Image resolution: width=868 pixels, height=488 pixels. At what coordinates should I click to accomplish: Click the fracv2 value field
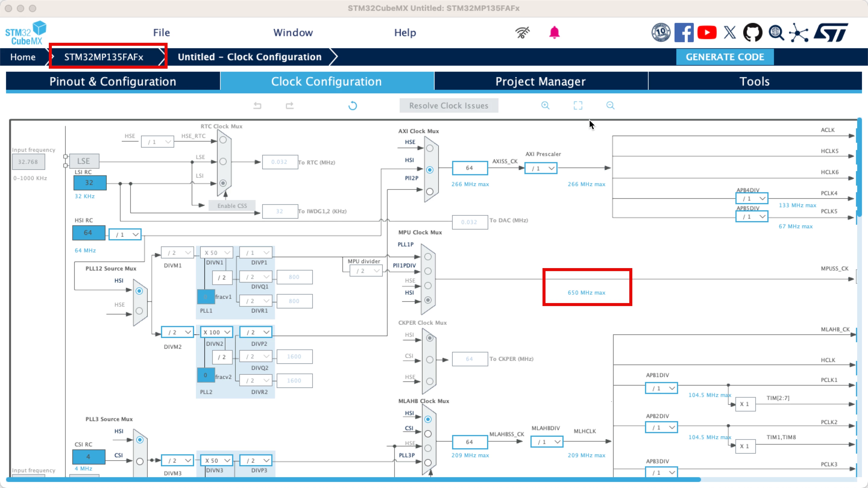tap(206, 375)
